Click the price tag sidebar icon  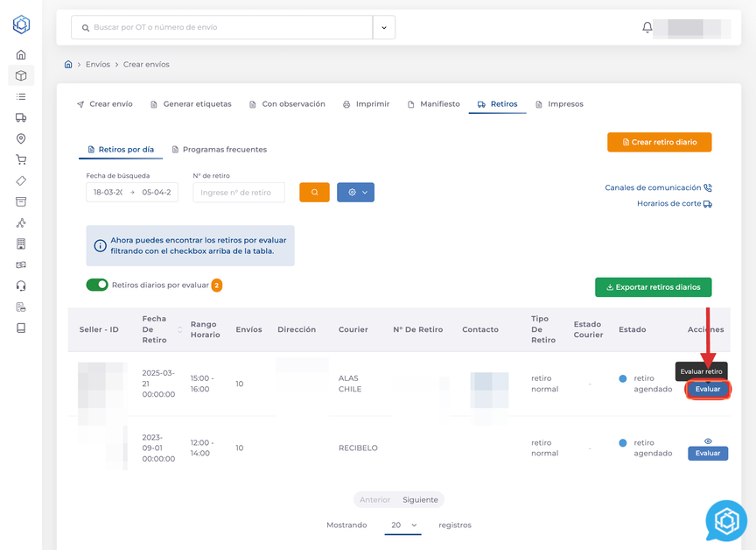point(21,181)
